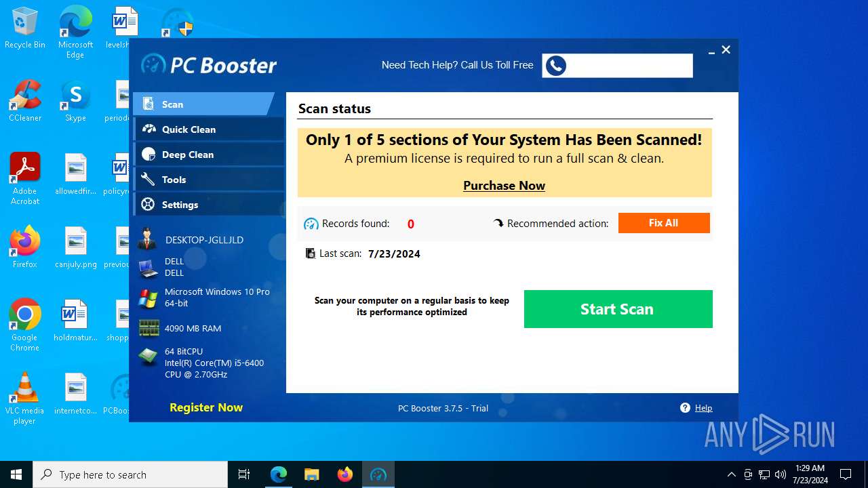Open the Windows Start menu
Image resolution: width=868 pixels, height=488 pixels.
(16, 474)
